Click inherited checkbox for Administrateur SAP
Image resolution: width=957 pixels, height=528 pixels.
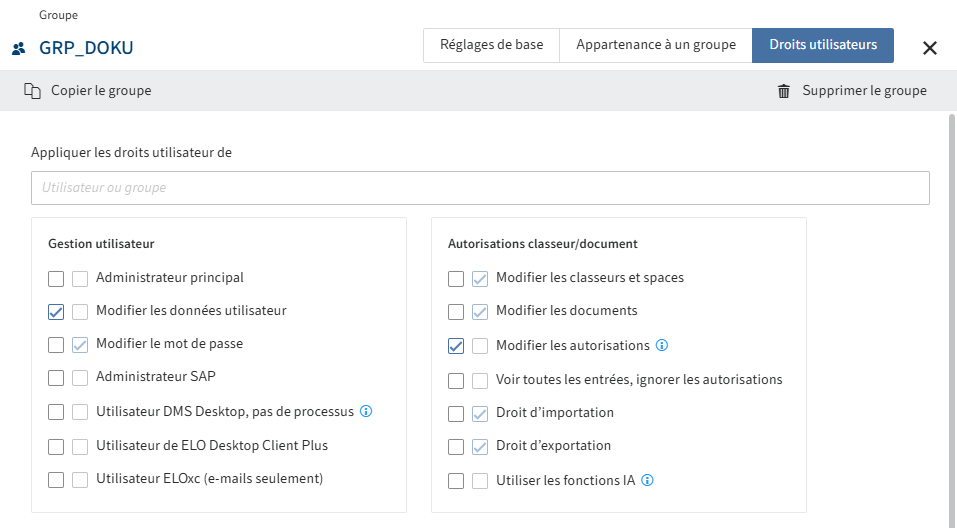tap(80, 378)
